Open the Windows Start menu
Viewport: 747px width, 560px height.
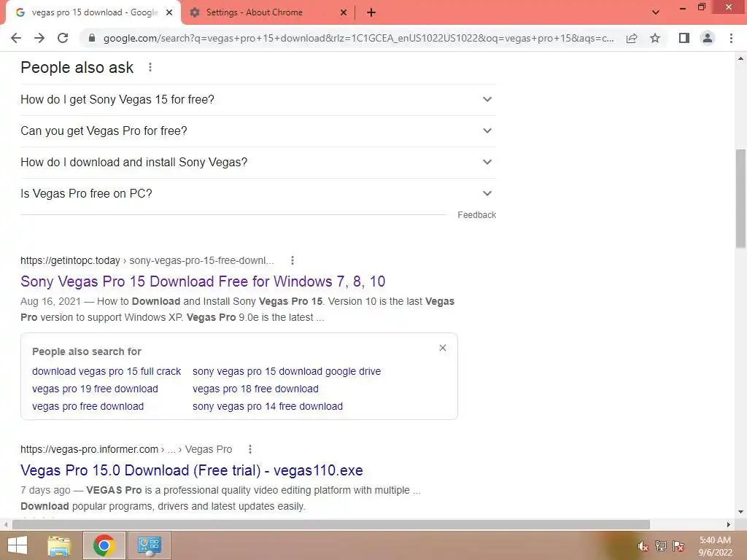pyautogui.click(x=18, y=545)
